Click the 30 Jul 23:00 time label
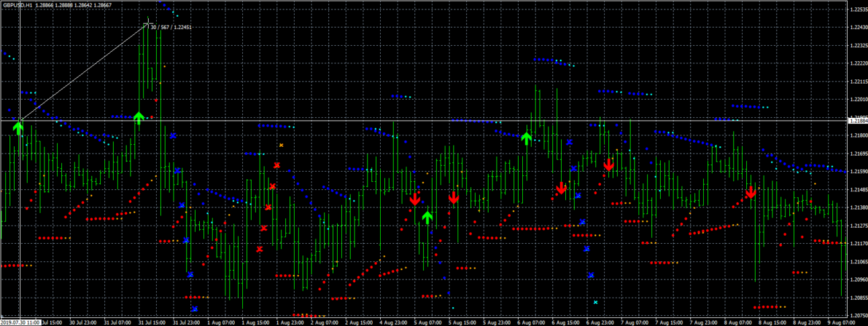Image resolution: width=868 pixels, height=326 pixels. [83, 323]
